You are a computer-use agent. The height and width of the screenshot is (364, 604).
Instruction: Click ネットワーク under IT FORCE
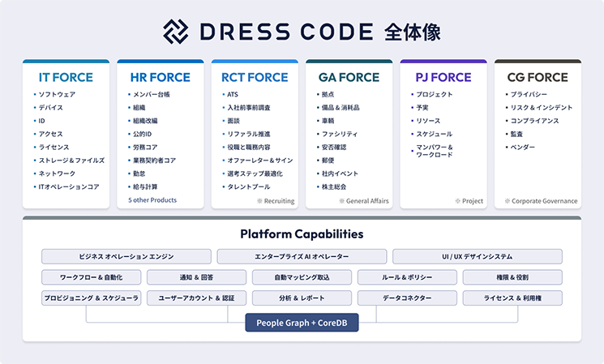[57, 173]
